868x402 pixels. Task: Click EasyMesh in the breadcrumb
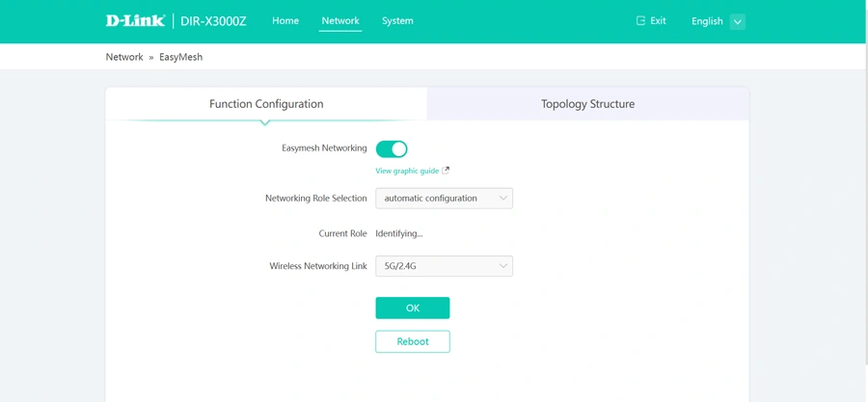tap(181, 57)
